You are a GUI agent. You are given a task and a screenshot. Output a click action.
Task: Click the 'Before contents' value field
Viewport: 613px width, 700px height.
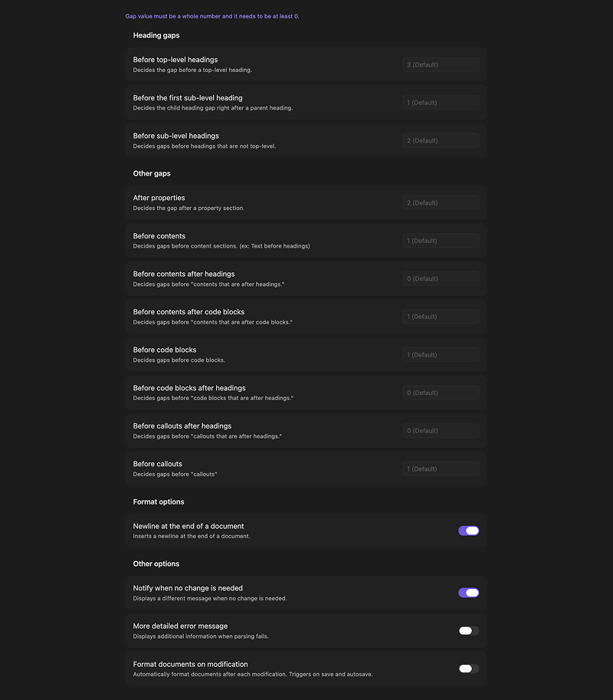pyautogui.click(x=441, y=240)
